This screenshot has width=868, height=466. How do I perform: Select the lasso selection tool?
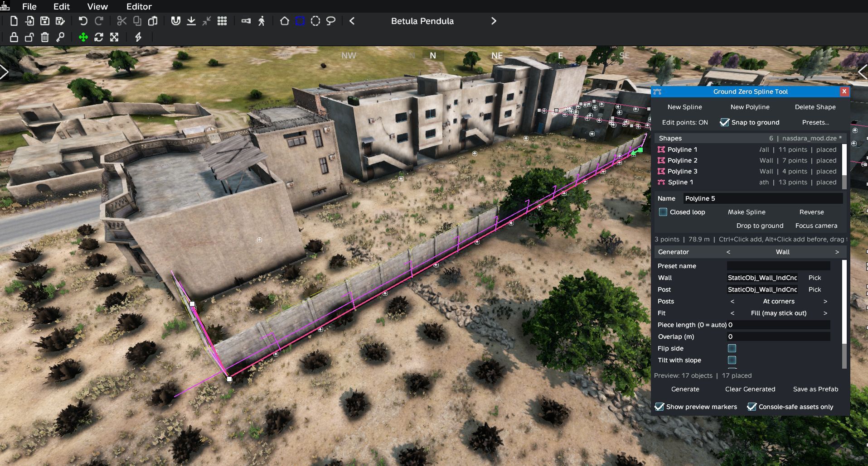(331, 21)
